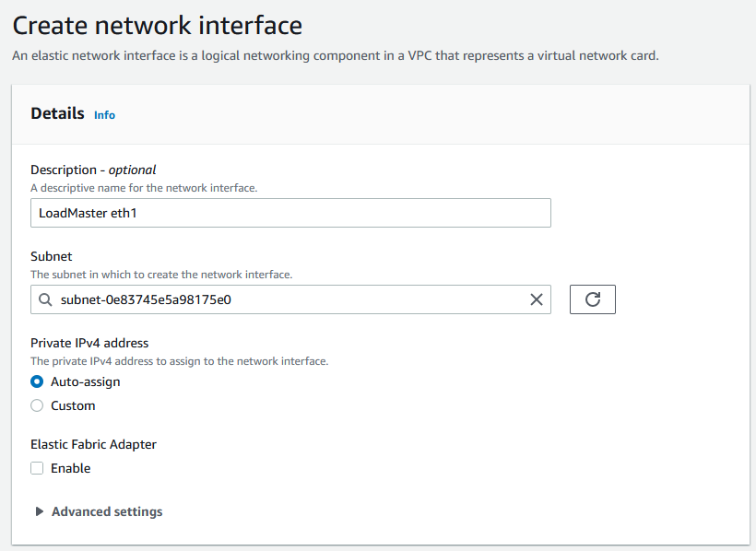Click the search magnifier in the Subnet field
Viewport: 756px width, 551px height.
coord(45,299)
